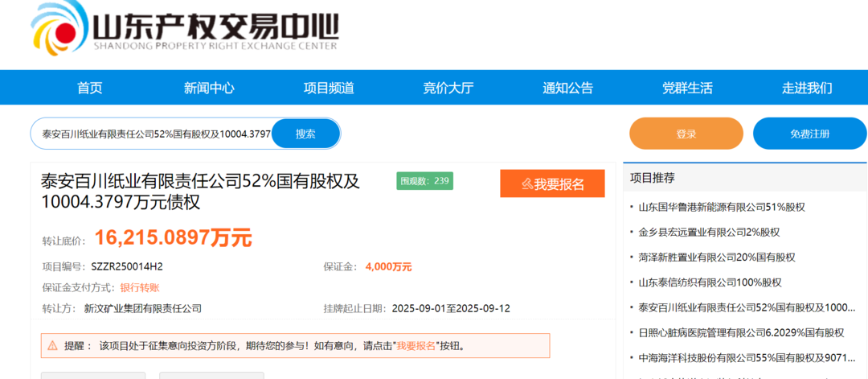Image resolution: width=868 pixels, height=379 pixels.
Task: Open the 首页 navigation item
Action: (90, 88)
